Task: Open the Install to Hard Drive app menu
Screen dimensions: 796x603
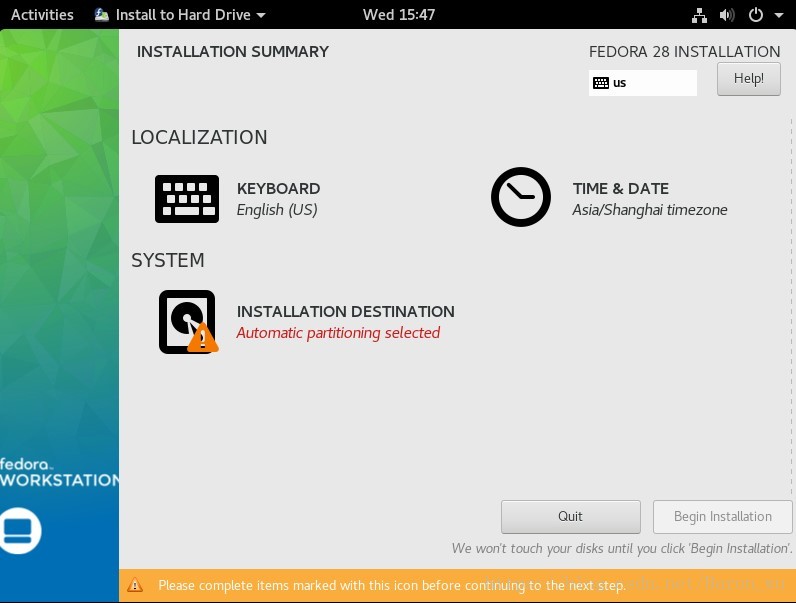Action: coord(180,15)
